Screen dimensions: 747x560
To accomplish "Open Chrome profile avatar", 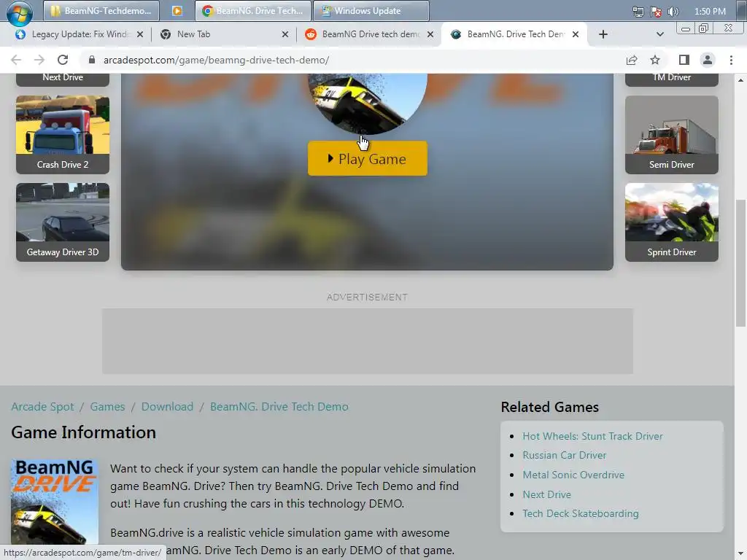I will [x=708, y=60].
